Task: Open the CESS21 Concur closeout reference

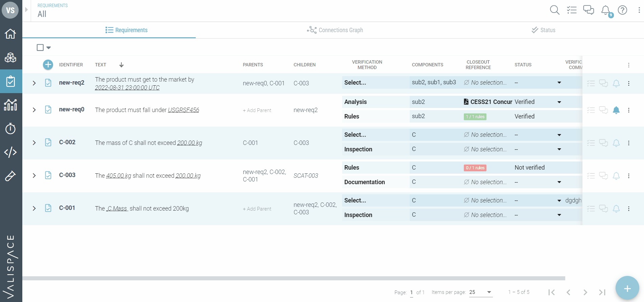Action: click(488, 102)
